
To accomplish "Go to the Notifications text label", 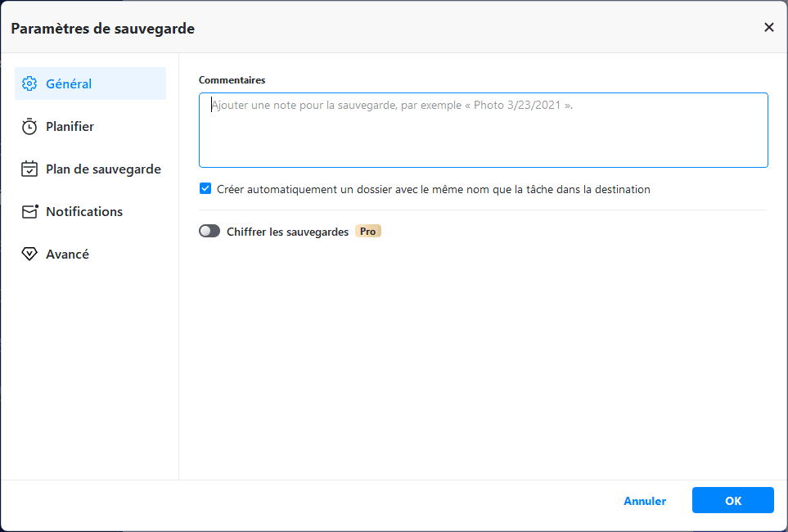I will pos(84,212).
